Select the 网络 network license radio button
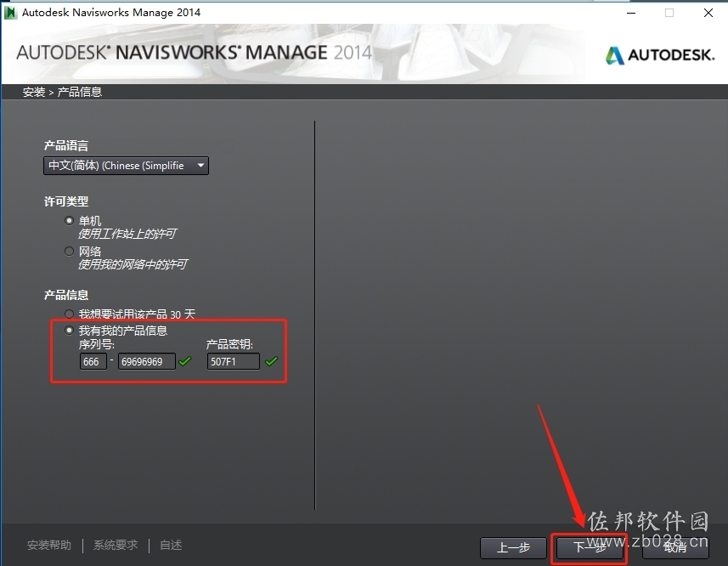The height and width of the screenshot is (566, 728). pos(69,252)
